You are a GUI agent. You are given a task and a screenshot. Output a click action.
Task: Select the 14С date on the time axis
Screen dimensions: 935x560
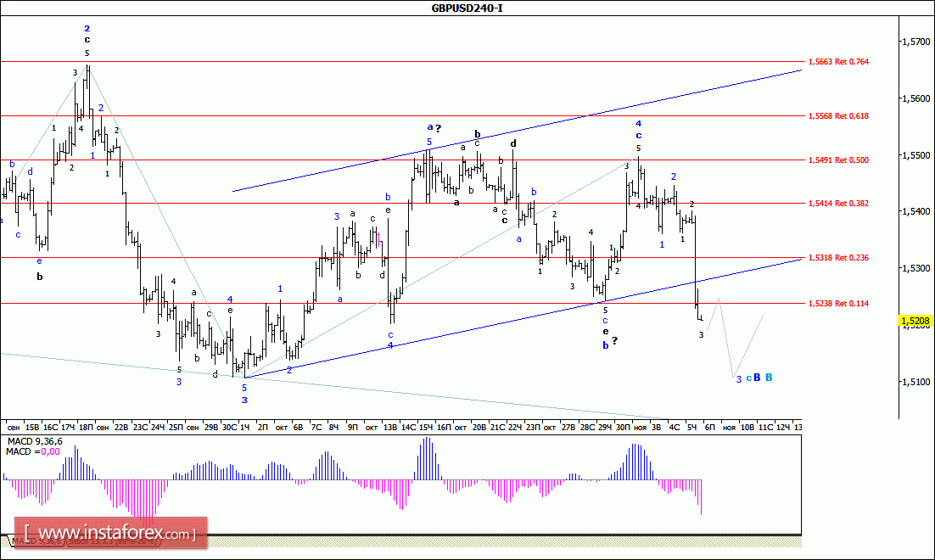click(x=408, y=427)
